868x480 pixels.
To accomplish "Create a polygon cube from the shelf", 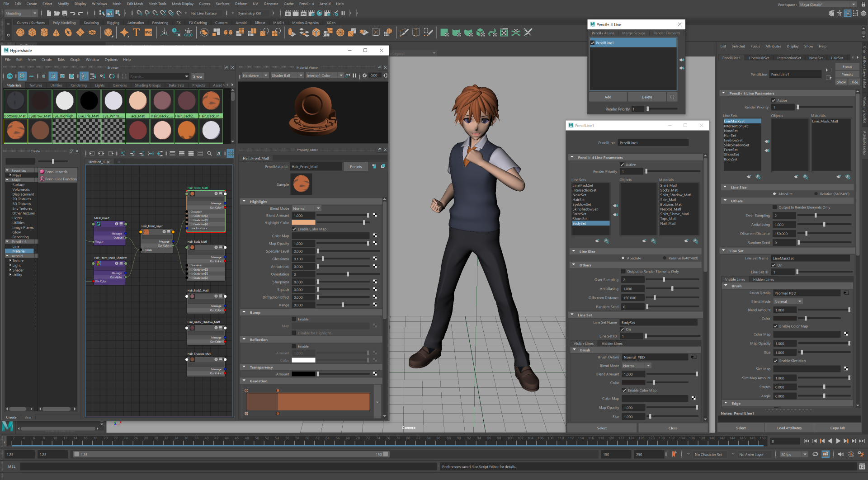I will point(32,33).
